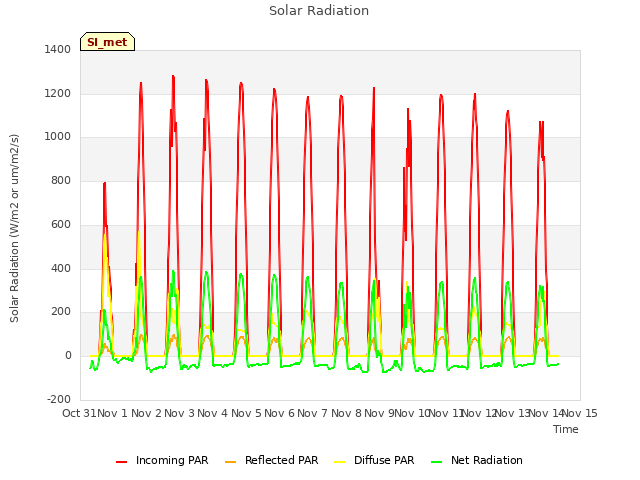Toggle the Reflected PAR legend entry
640x480 pixels.
271,460
